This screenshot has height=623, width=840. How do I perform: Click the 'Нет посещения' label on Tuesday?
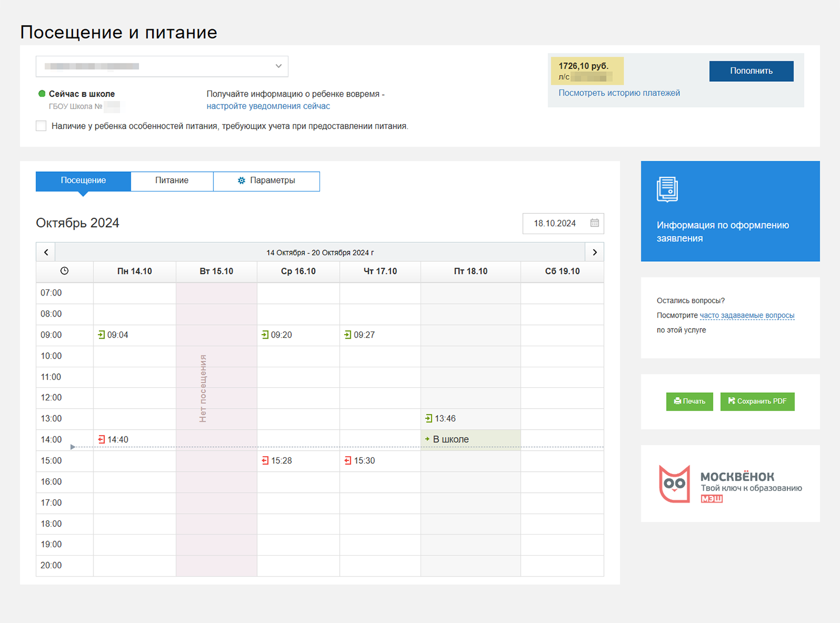pos(203,389)
